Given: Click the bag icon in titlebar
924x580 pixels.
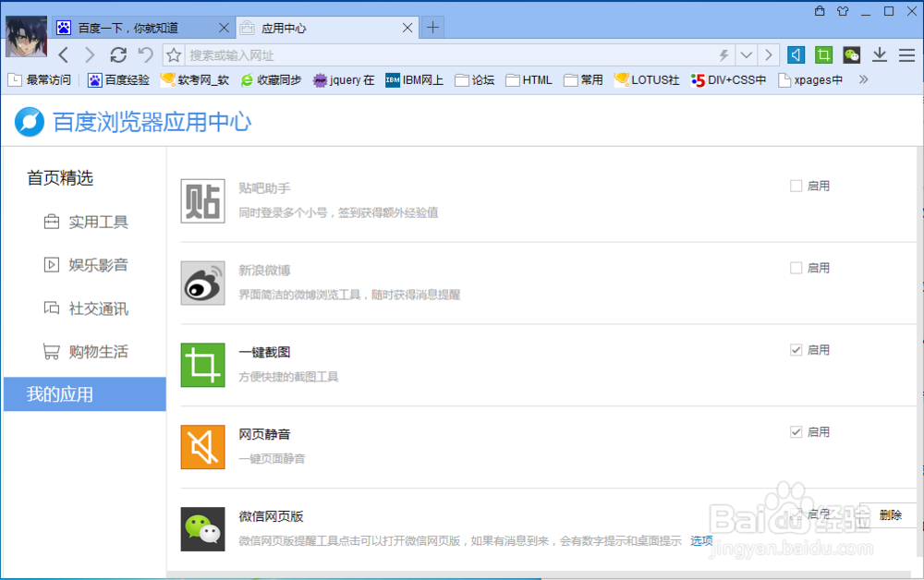Looking at the screenshot, I should (820, 10).
